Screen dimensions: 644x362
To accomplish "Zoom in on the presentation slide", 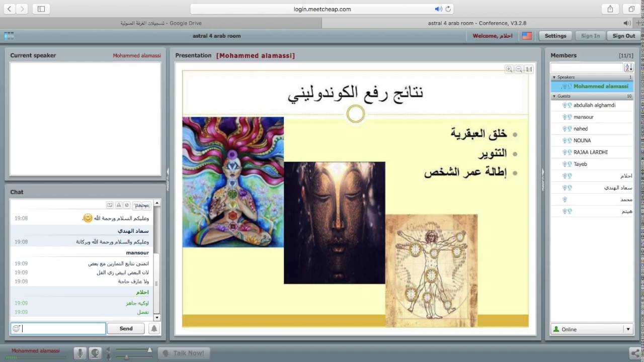I will pyautogui.click(x=509, y=69).
